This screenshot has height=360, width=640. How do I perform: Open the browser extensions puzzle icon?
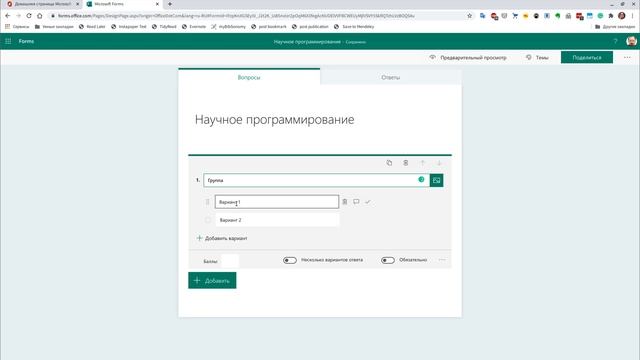click(611, 16)
